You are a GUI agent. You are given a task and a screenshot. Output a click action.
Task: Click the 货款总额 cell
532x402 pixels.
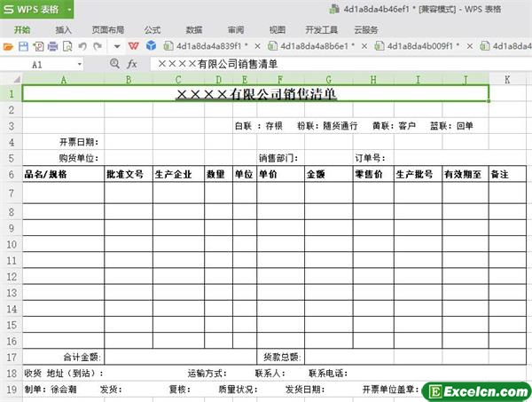click(x=280, y=357)
